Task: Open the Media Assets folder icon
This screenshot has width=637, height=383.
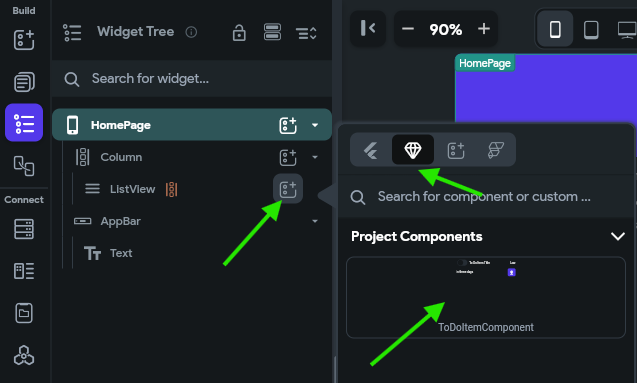Action: tap(24, 313)
